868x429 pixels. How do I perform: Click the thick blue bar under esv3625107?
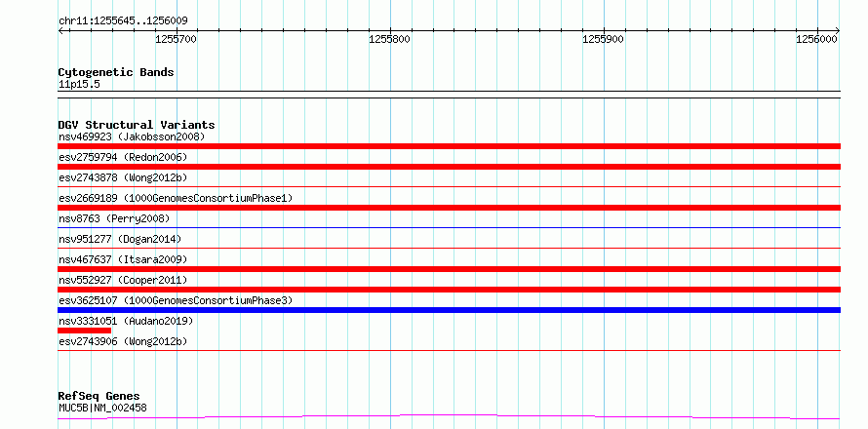pyautogui.click(x=449, y=310)
